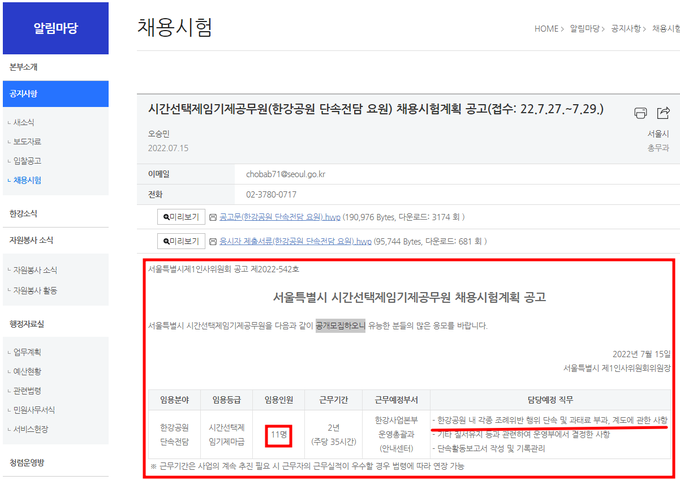The width and height of the screenshot is (680, 480).
Task: Open the 청렴운영방 sidebar menu
Action: pyautogui.click(x=27, y=463)
